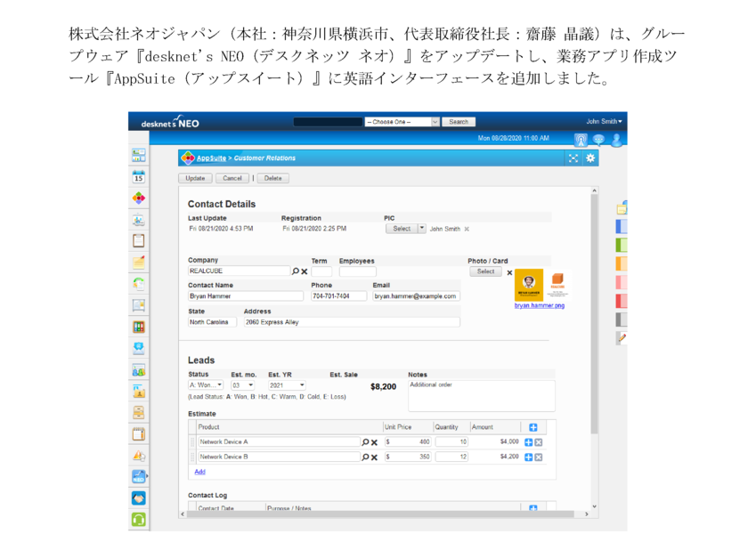This screenshot has height=534, width=756.
Task: Click the Phone field 704-701-7404
Action: 338,296
